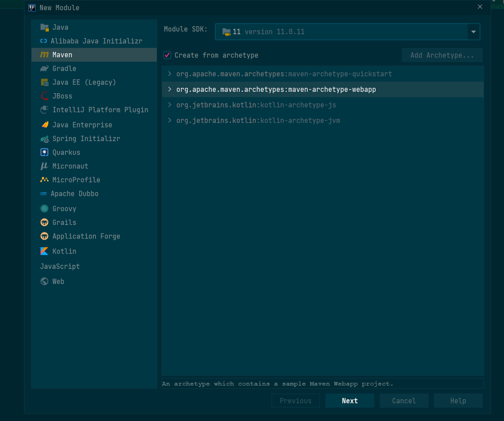Open the Module SDK dropdown arrow
504x421 pixels.
[473, 32]
